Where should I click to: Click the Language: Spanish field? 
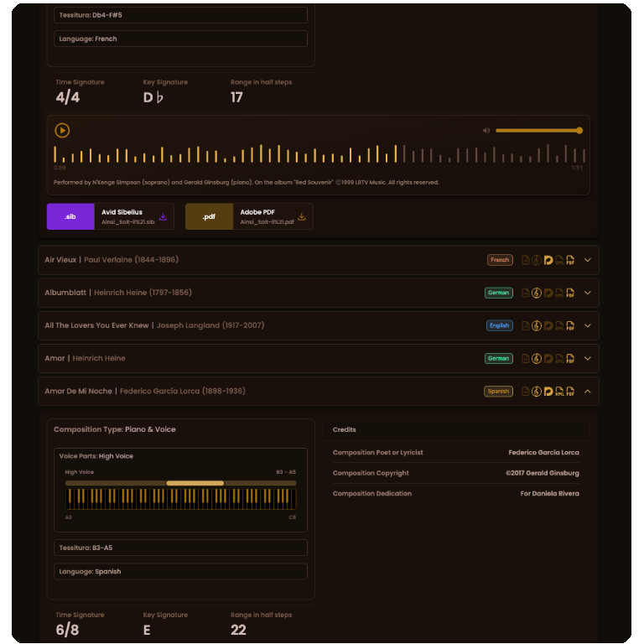tap(181, 571)
